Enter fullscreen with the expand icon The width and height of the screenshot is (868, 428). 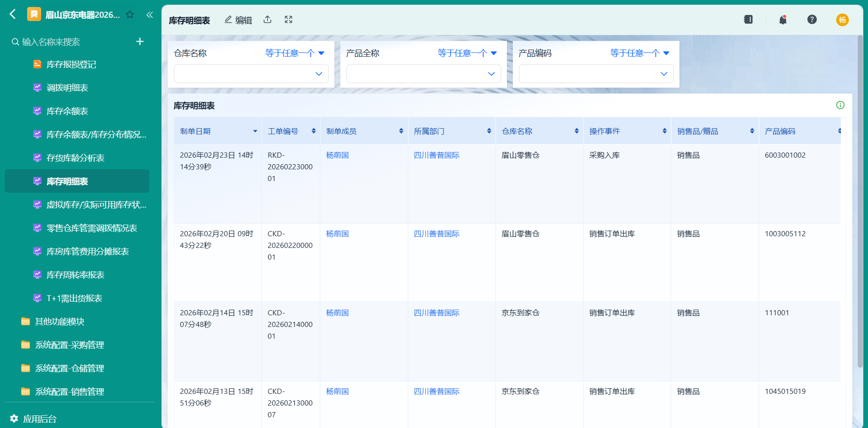point(288,20)
